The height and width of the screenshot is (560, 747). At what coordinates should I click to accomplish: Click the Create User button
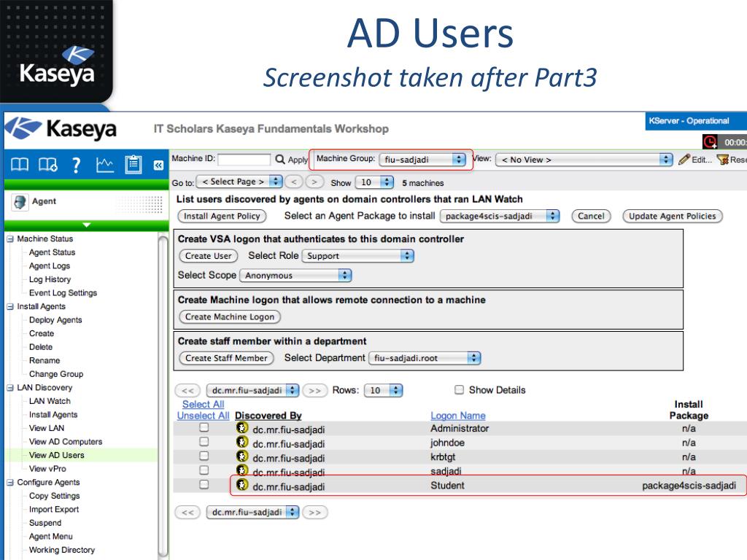pyautogui.click(x=208, y=256)
